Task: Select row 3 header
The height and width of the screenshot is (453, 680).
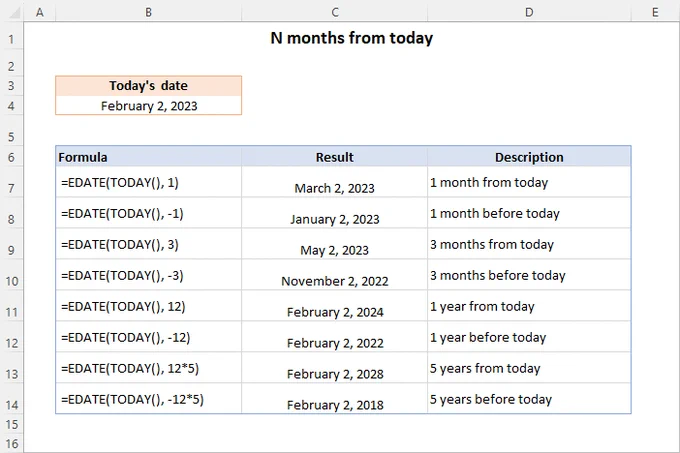Action: pos(12,86)
